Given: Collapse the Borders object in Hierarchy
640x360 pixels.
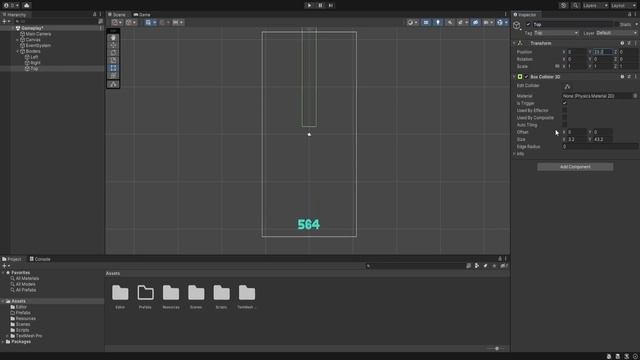Looking at the screenshot, I should (x=18, y=51).
